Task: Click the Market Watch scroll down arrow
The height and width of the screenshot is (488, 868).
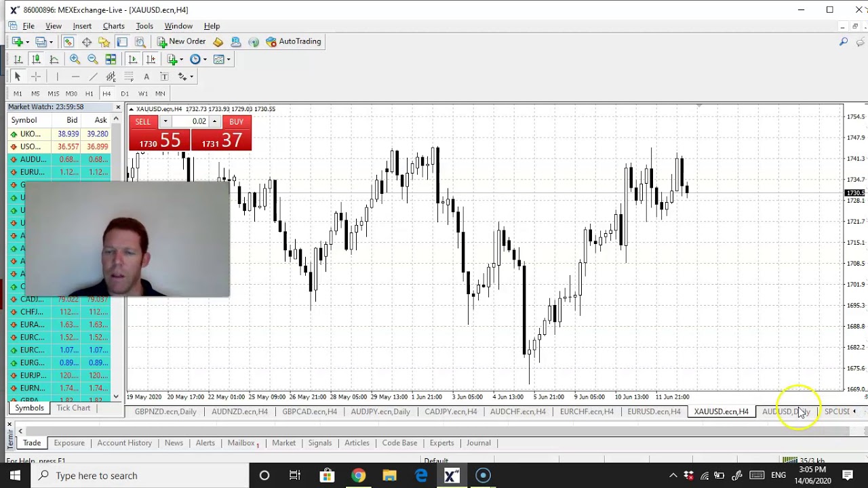Action: [116, 397]
